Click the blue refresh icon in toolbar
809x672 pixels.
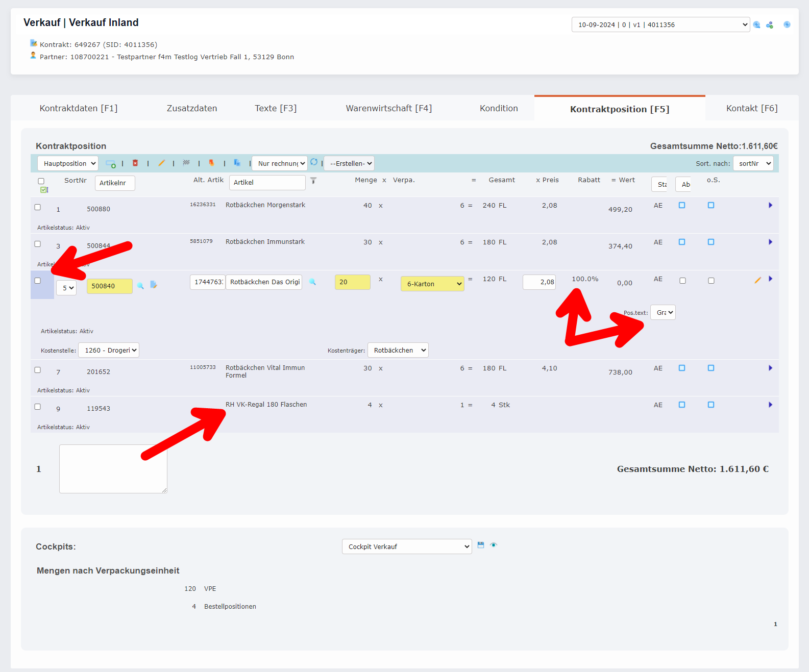pyautogui.click(x=314, y=162)
